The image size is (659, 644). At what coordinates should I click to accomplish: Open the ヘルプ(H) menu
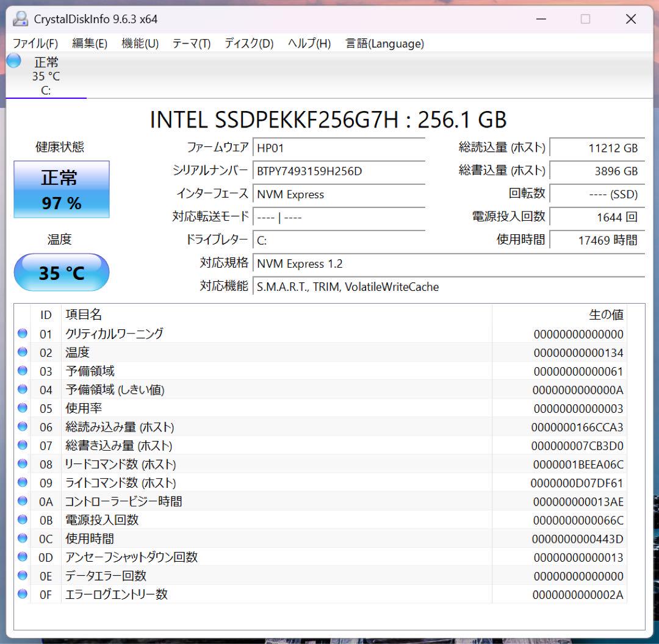(x=309, y=43)
